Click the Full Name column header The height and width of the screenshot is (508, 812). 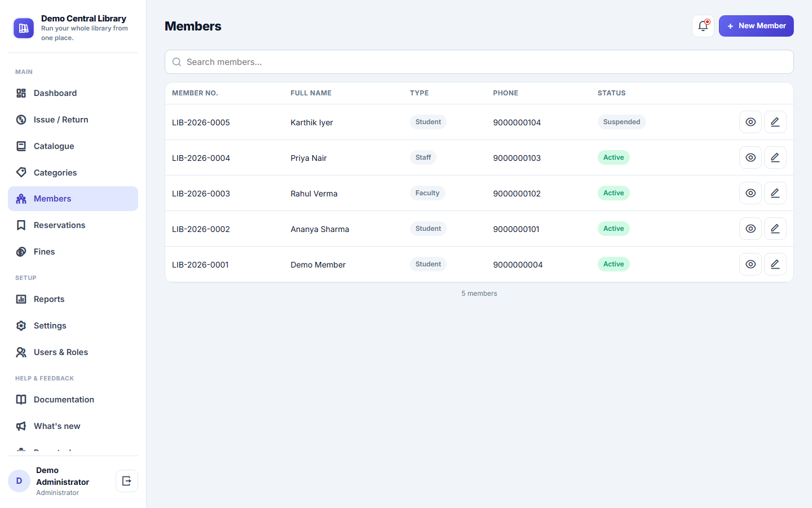tap(311, 93)
